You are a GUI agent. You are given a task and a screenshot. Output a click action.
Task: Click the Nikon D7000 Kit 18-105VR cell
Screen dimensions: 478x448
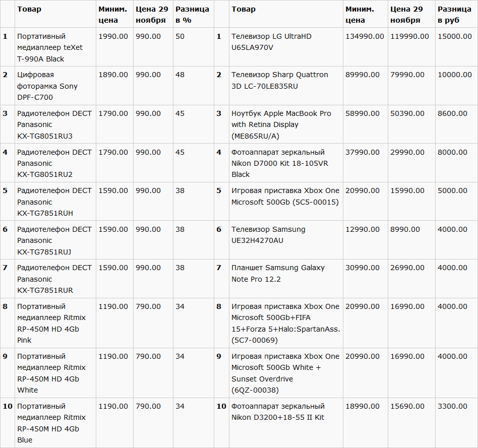click(280, 163)
